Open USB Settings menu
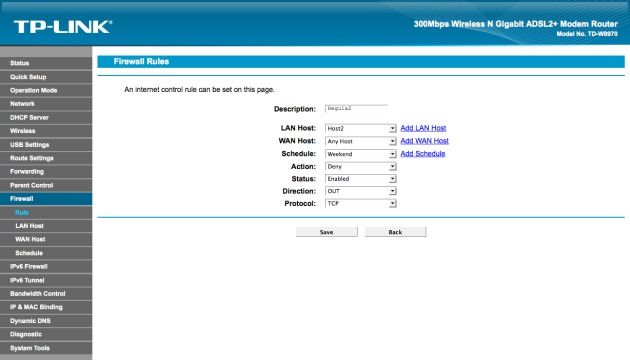 [46, 145]
